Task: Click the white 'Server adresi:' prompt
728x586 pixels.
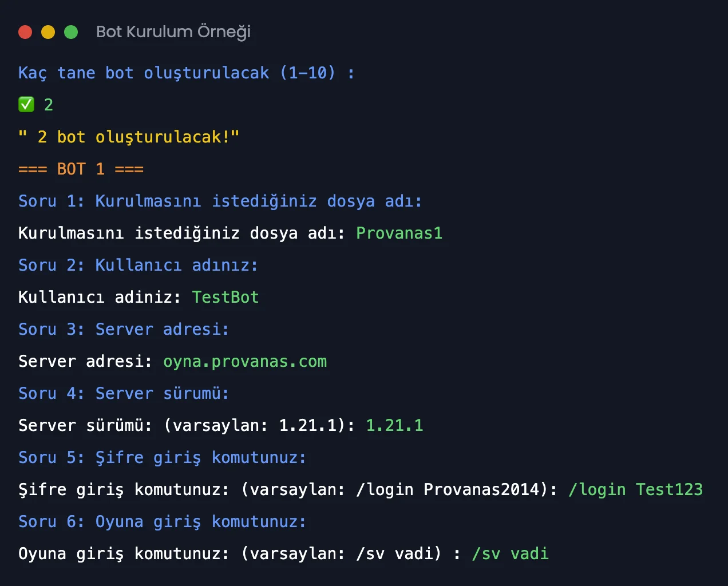Action: point(85,362)
